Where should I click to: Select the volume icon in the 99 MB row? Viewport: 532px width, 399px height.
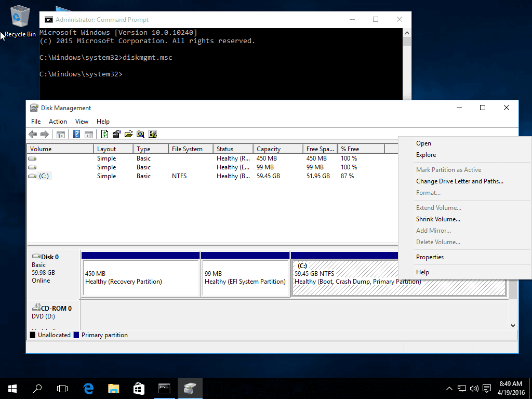coord(32,167)
